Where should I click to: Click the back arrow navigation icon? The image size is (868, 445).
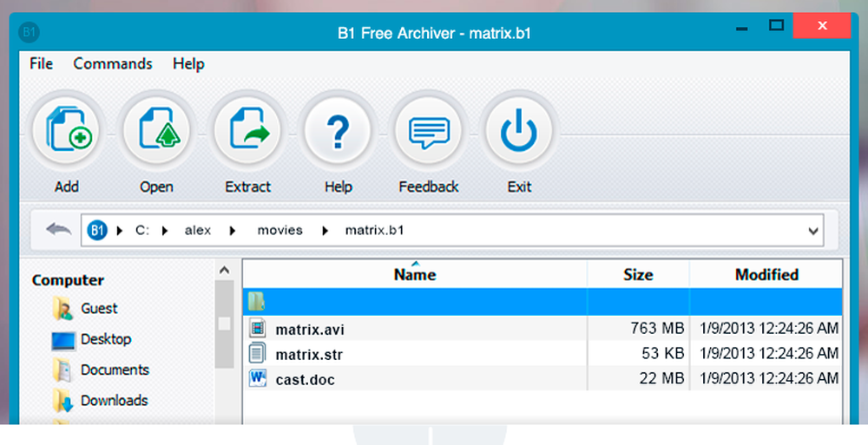coord(59,229)
